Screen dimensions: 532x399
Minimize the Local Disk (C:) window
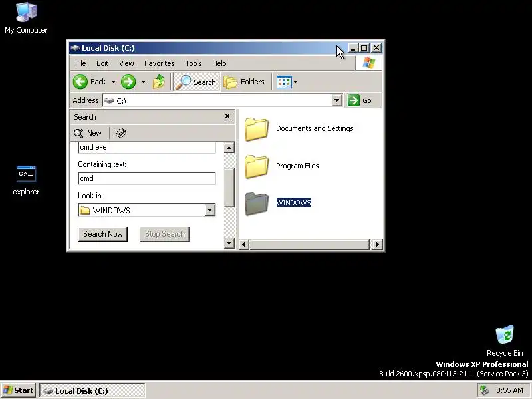coord(353,48)
